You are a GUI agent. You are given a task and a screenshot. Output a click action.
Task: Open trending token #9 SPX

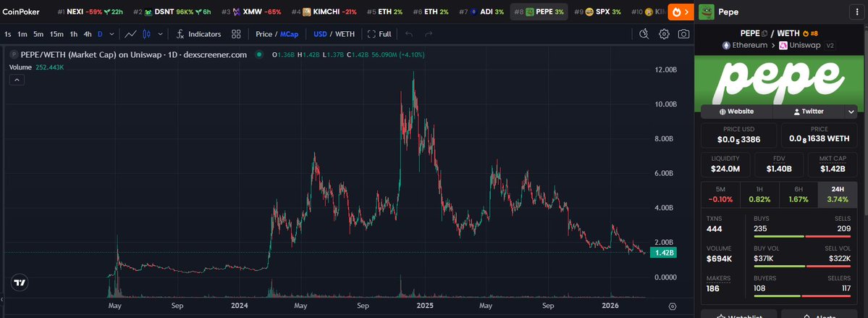pos(598,12)
